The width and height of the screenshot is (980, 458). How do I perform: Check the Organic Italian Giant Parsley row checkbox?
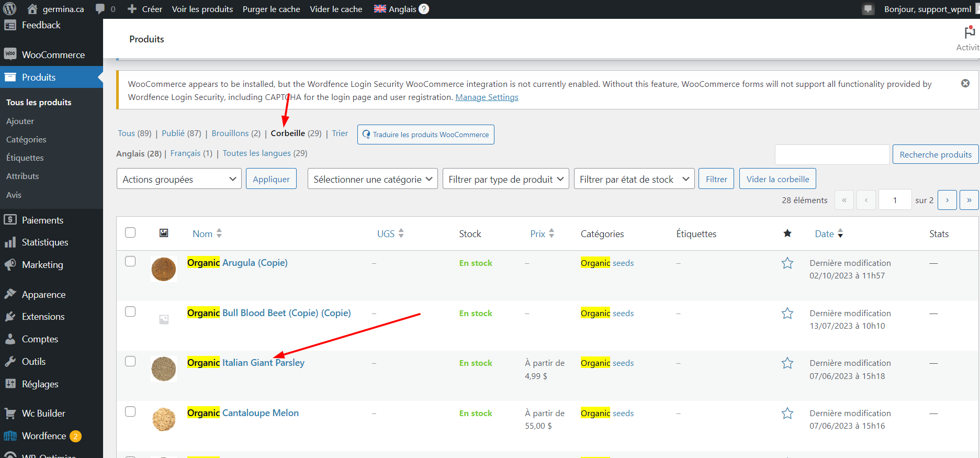130,361
